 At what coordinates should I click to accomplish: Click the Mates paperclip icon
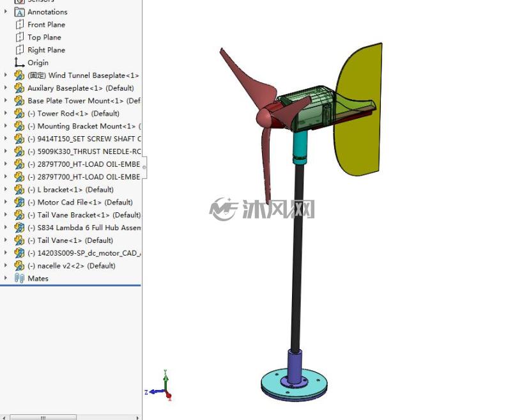[19, 279]
